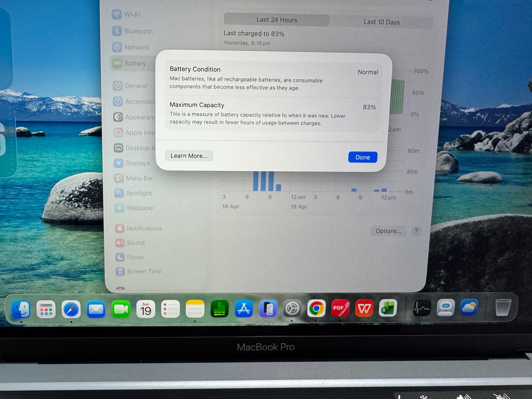Open Apple Intelligence settings in sidebar
The height and width of the screenshot is (399, 532).
point(134,132)
